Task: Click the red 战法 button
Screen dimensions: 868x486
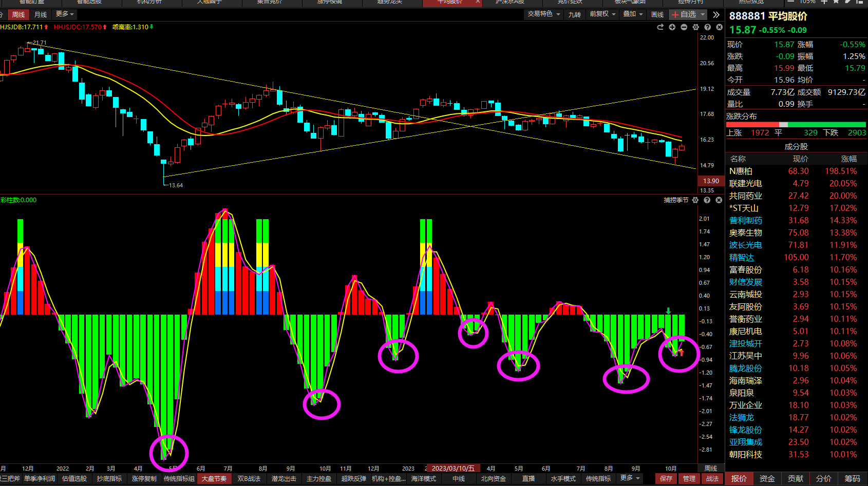Action: click(x=712, y=478)
